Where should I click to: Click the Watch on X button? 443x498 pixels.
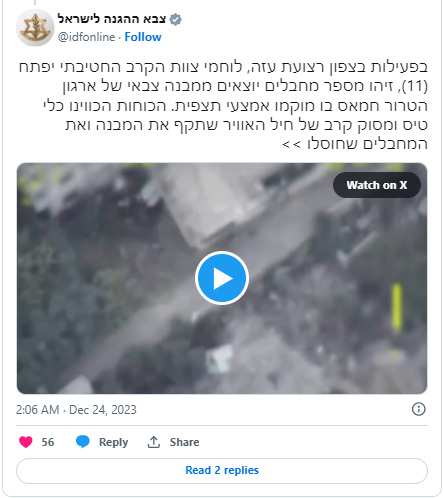tap(377, 185)
